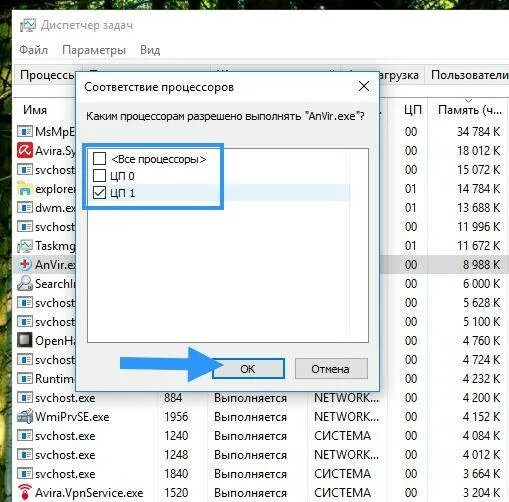The width and height of the screenshot is (509, 502).
Task: Sort by the Память column header
Action: point(469,110)
